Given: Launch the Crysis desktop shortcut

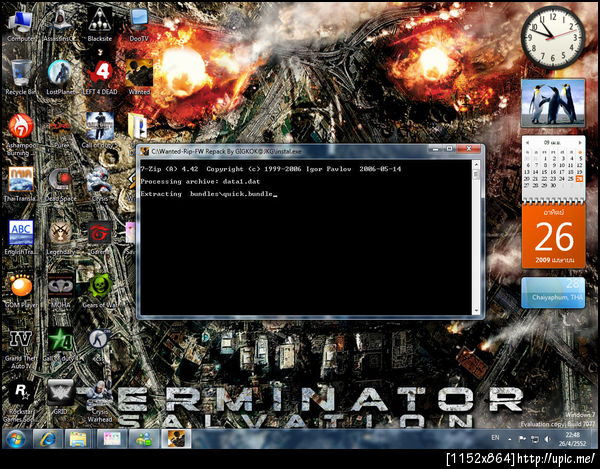Looking at the screenshot, I should 100,184.
